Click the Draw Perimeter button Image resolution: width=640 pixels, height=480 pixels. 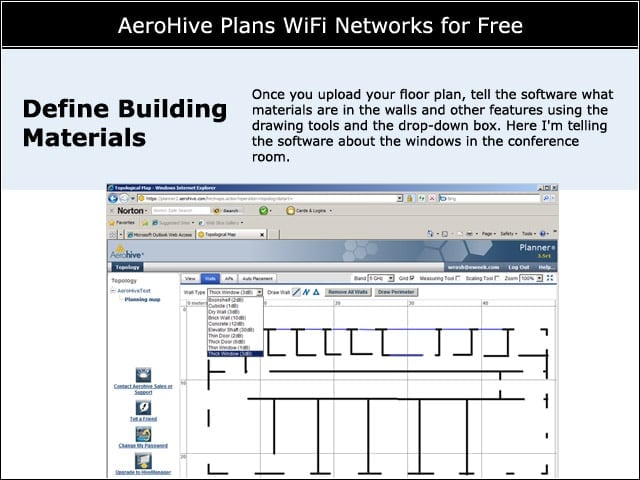pos(396,292)
